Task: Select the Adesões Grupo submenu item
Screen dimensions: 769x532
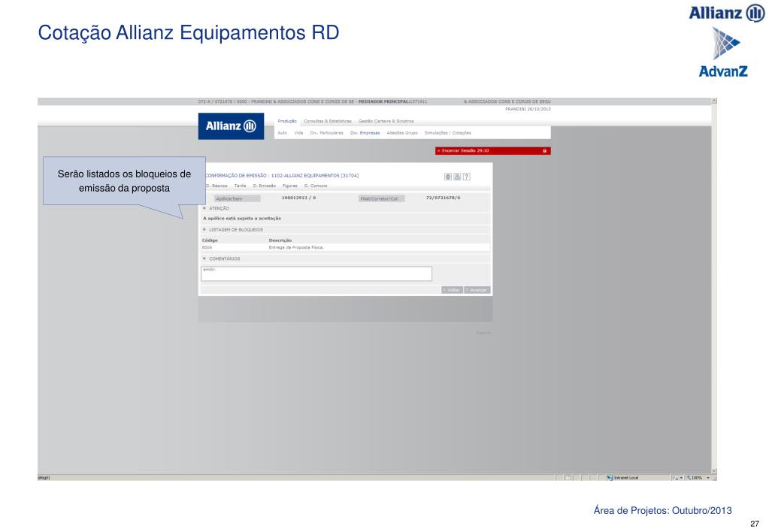Action: pos(402,133)
